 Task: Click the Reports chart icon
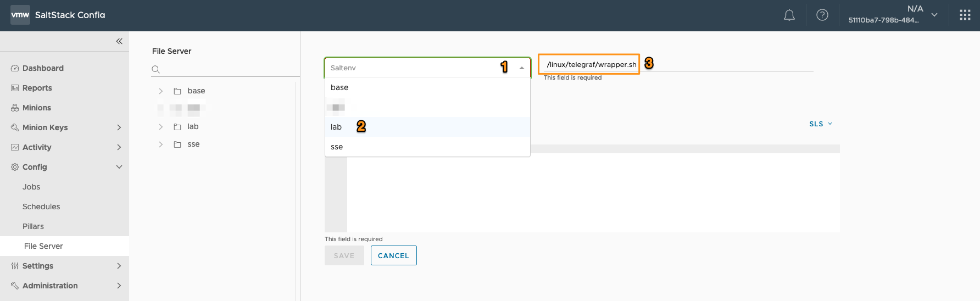15,88
